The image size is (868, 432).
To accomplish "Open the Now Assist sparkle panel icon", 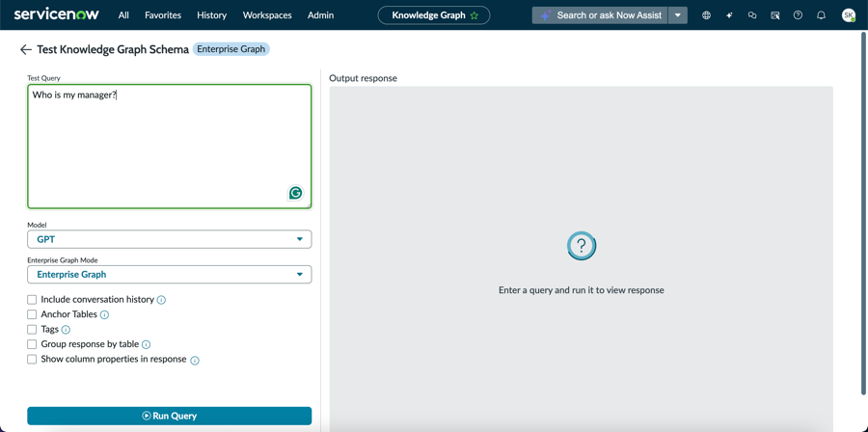I will (x=729, y=15).
